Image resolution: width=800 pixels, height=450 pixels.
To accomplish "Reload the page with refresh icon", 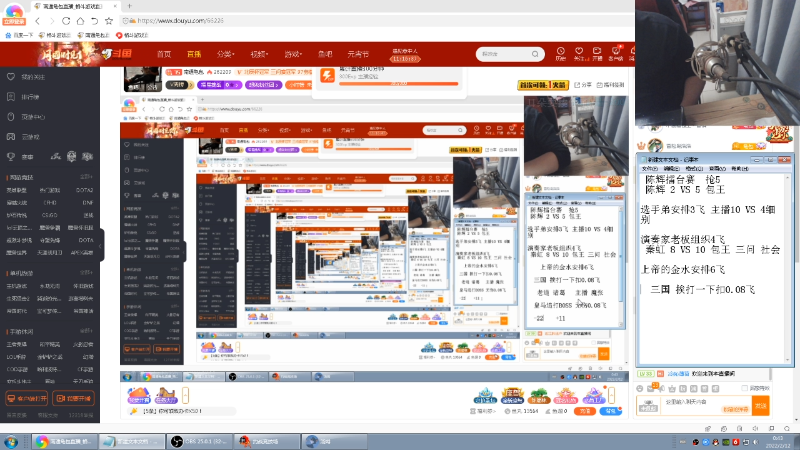I will 66,21.
